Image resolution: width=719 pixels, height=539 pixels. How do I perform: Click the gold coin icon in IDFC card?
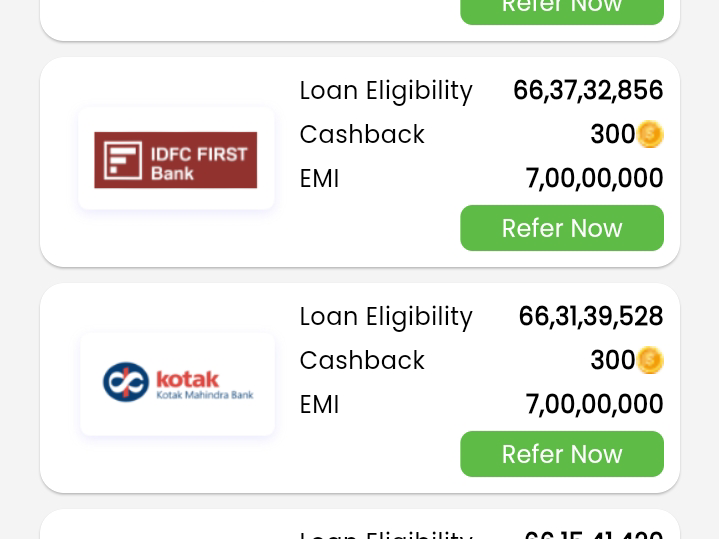(x=650, y=134)
